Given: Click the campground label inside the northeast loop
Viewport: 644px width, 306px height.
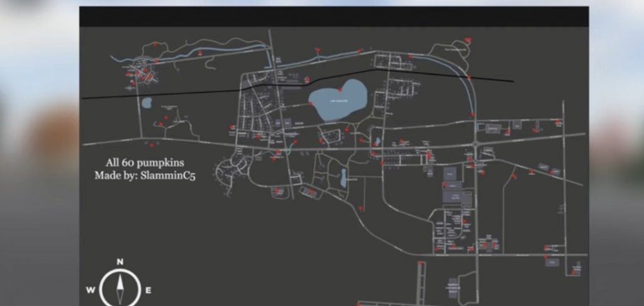Looking at the screenshot, I should pyautogui.click(x=455, y=50).
